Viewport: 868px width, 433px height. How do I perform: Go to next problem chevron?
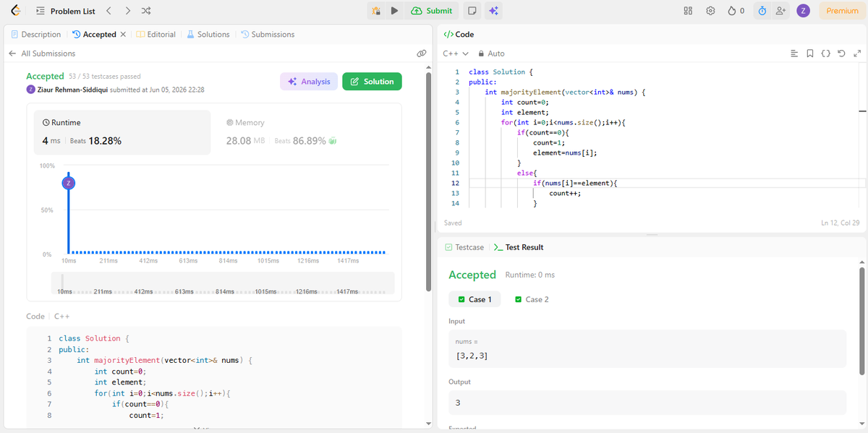click(x=127, y=11)
